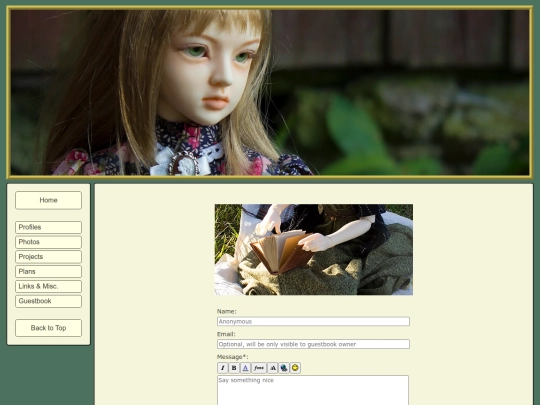Click the Back to Top button

[48, 328]
